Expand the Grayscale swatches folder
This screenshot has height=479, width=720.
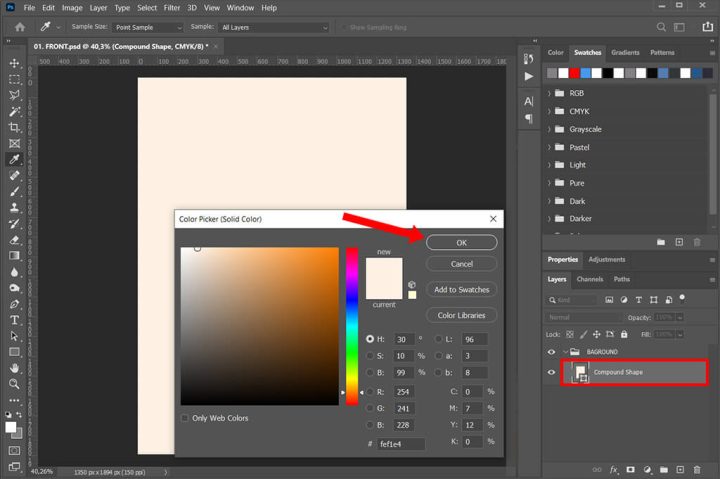[x=549, y=130]
